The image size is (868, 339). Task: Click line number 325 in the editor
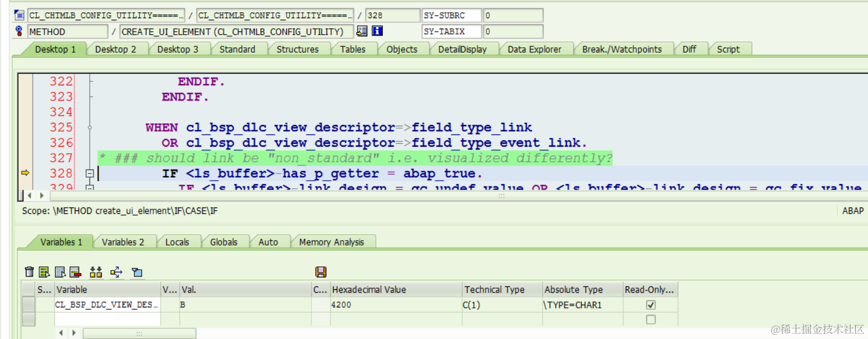click(x=61, y=127)
